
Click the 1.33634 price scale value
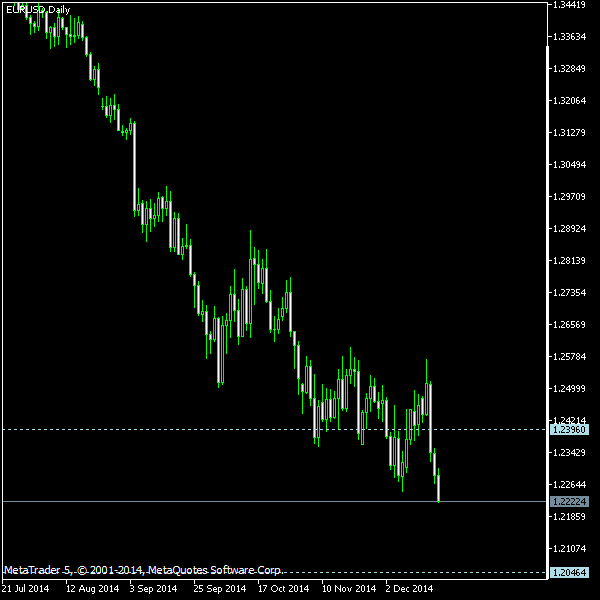569,37
